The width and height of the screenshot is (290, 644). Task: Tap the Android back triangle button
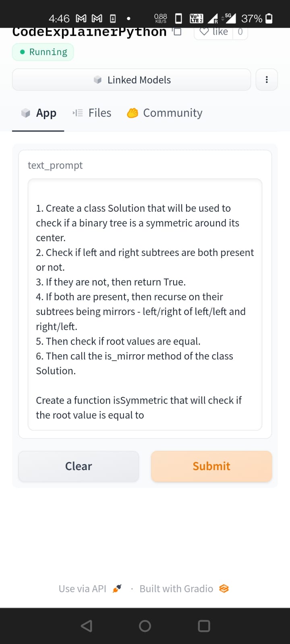(86, 626)
